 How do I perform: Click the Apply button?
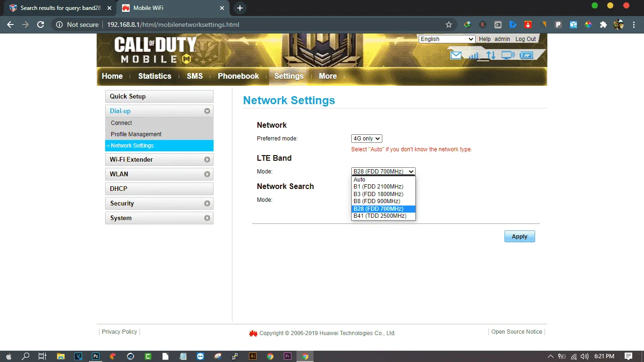(x=520, y=237)
